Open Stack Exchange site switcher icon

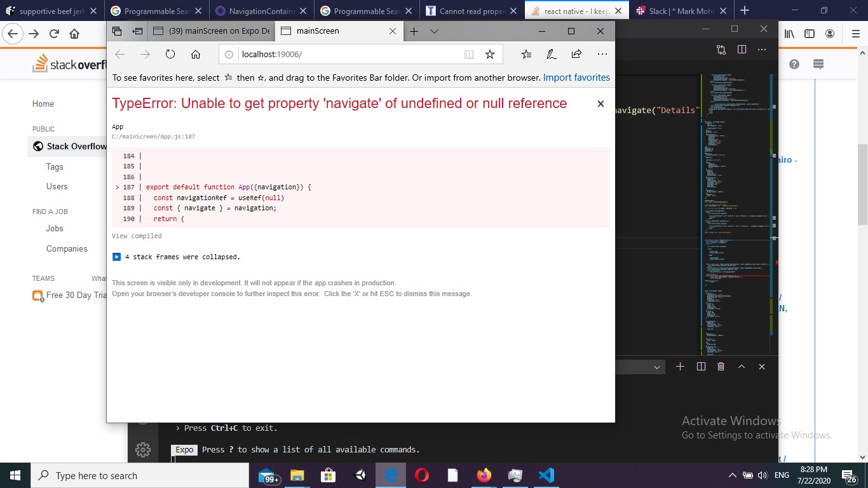click(818, 64)
